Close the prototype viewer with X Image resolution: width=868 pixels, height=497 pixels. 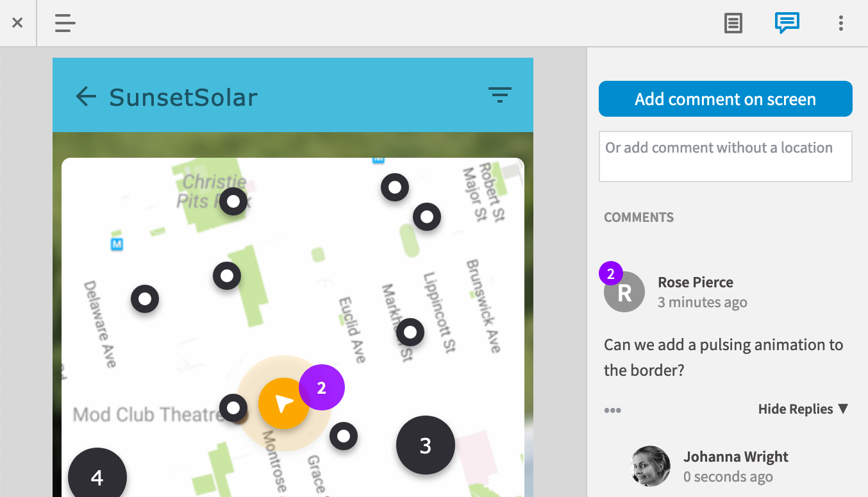[x=17, y=23]
